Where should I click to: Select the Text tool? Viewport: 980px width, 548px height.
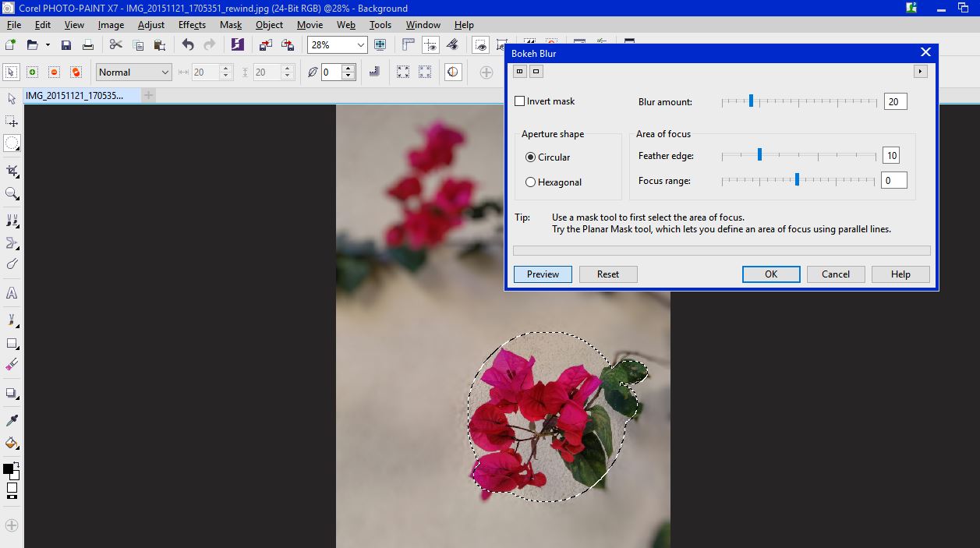pos(11,293)
